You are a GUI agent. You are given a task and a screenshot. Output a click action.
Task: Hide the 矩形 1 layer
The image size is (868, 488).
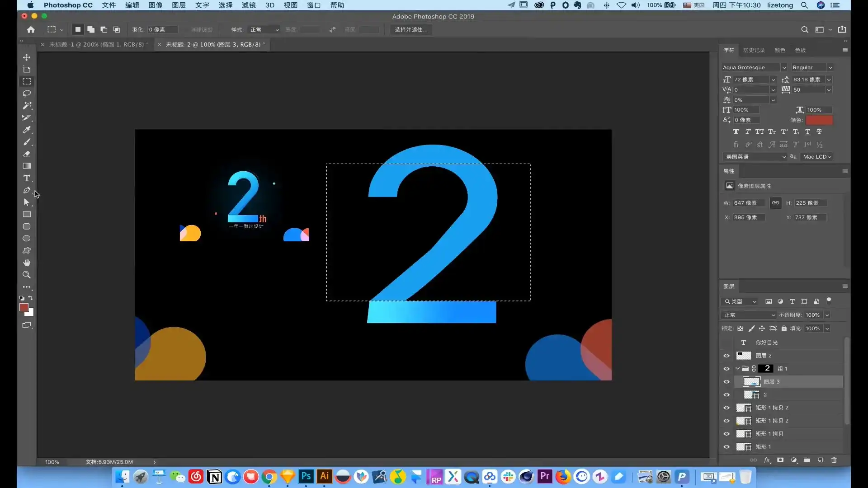click(x=726, y=447)
